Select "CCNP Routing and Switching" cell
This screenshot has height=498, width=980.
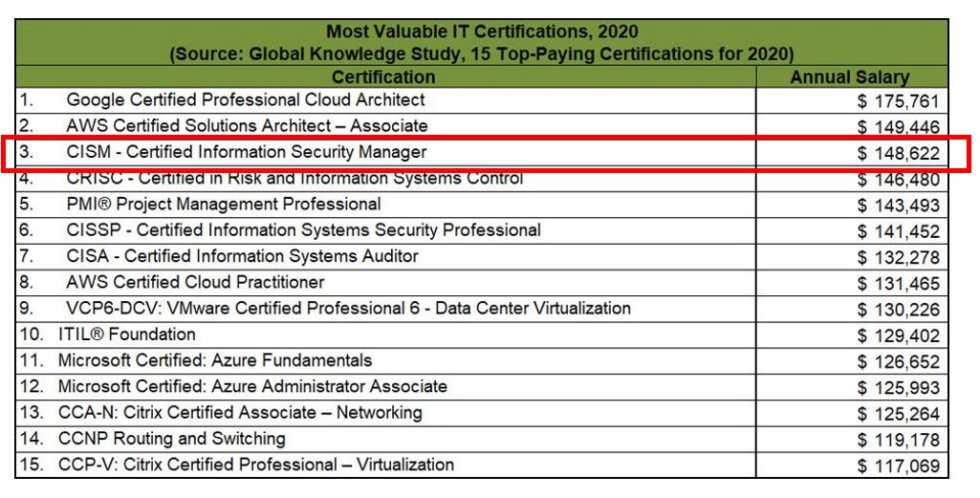[385, 440]
